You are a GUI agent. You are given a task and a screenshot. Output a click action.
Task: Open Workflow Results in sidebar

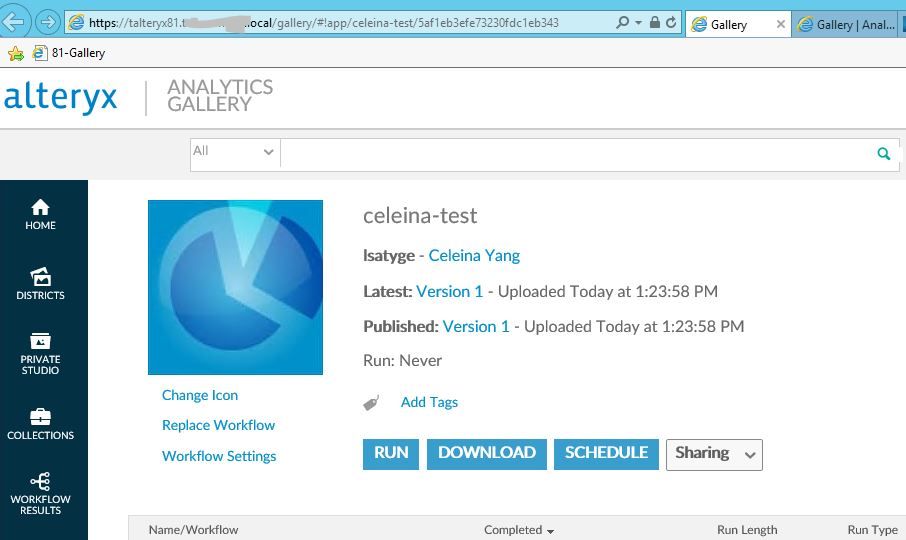tap(40, 494)
